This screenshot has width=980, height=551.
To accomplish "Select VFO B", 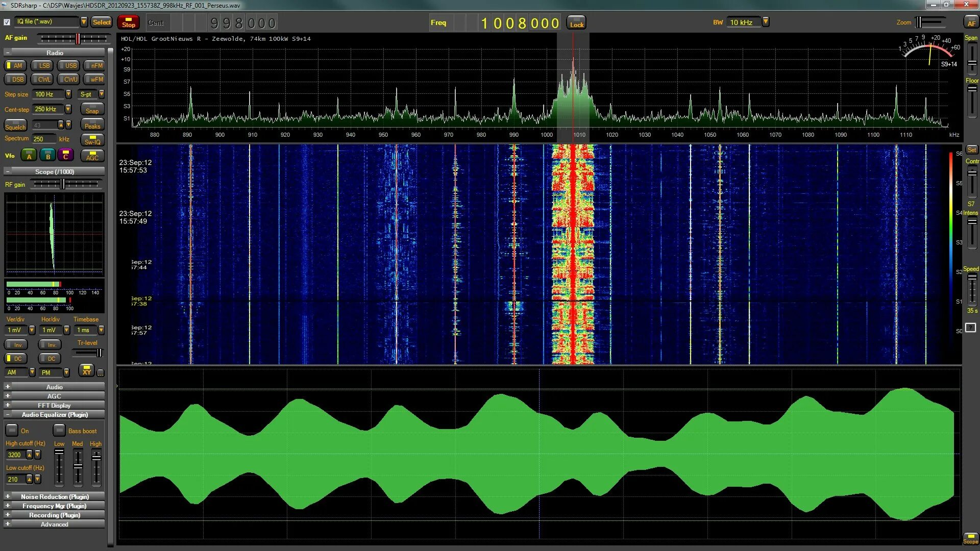I will coord(47,155).
